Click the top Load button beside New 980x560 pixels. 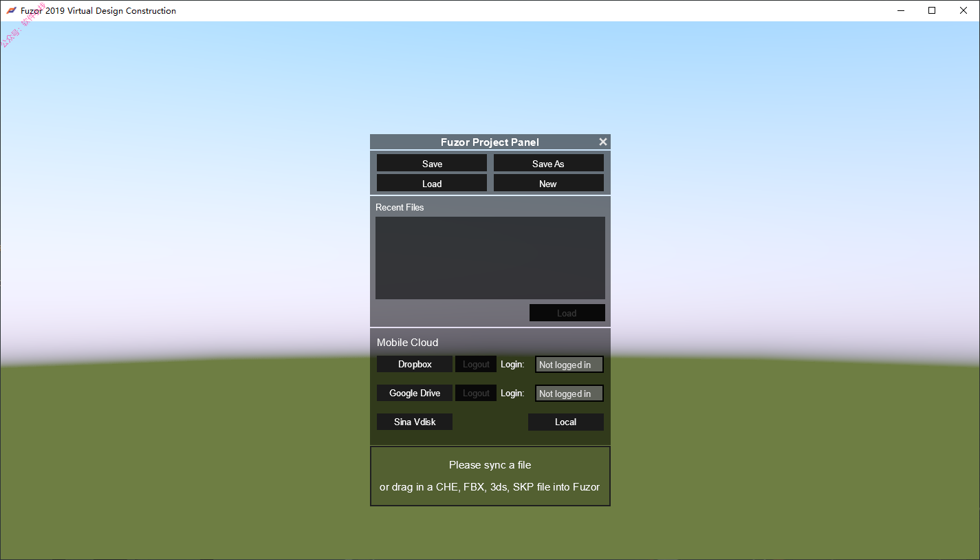coord(432,183)
